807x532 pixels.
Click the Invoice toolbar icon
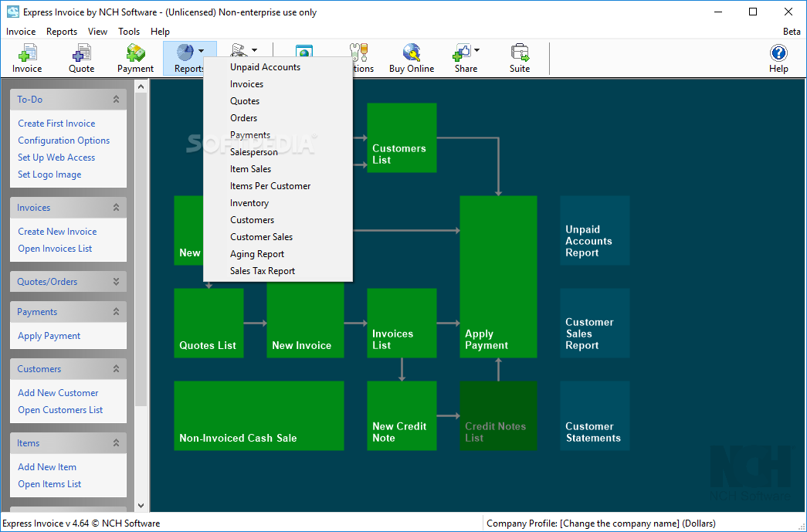pos(27,53)
